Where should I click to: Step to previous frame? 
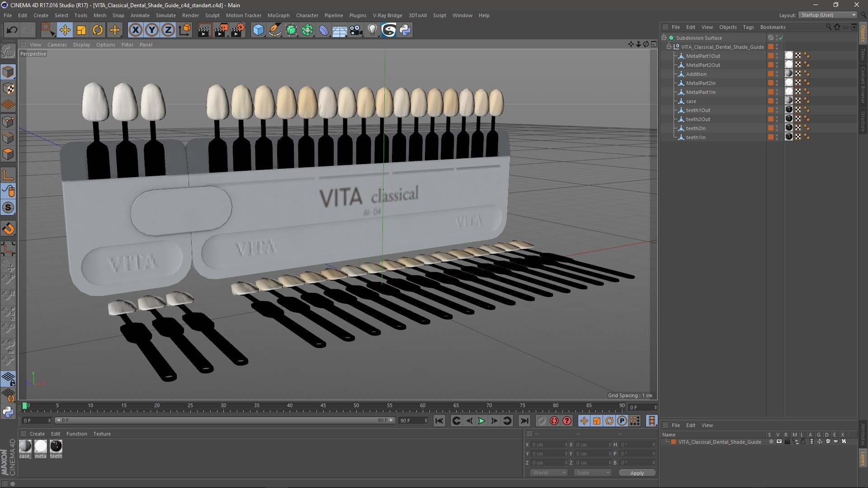[469, 421]
